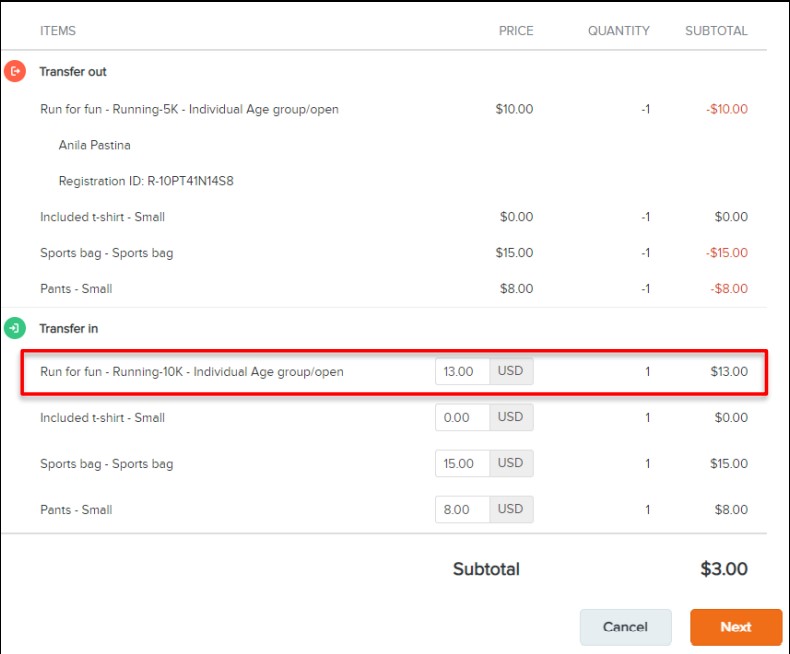Image resolution: width=790 pixels, height=654 pixels.
Task: Click the green Transfer in icon
Action: 15,328
